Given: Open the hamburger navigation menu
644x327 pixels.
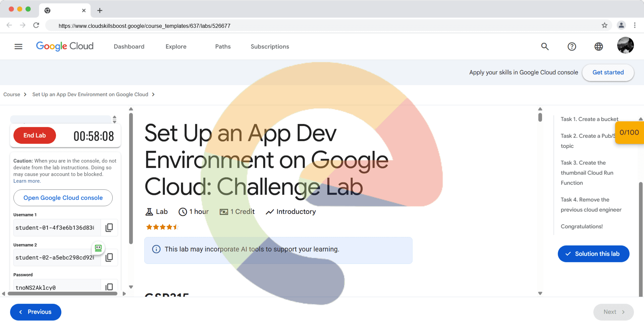Looking at the screenshot, I should [x=18, y=47].
